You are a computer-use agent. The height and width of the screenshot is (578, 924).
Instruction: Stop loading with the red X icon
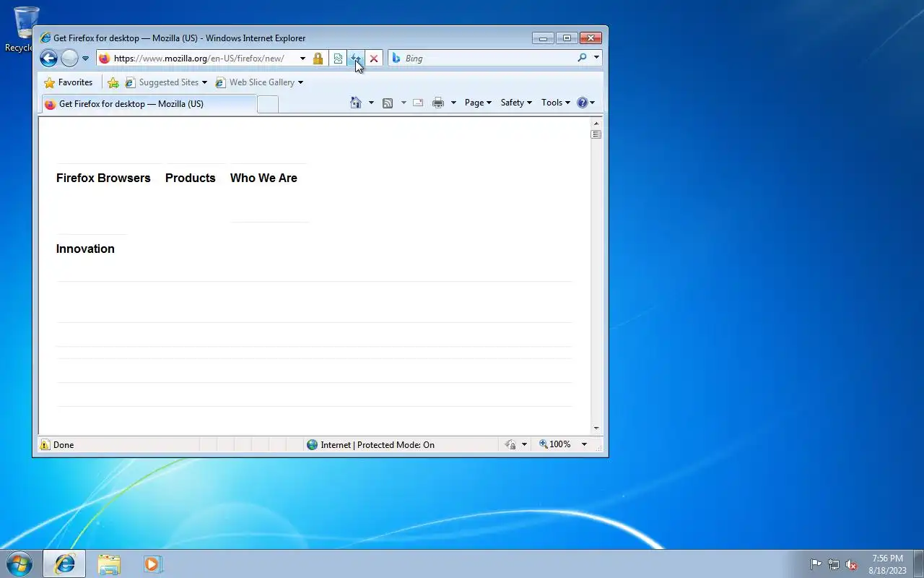tap(374, 59)
